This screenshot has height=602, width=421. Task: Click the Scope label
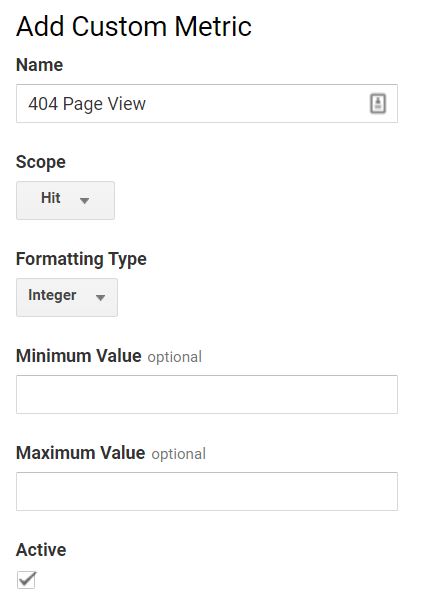tap(41, 162)
